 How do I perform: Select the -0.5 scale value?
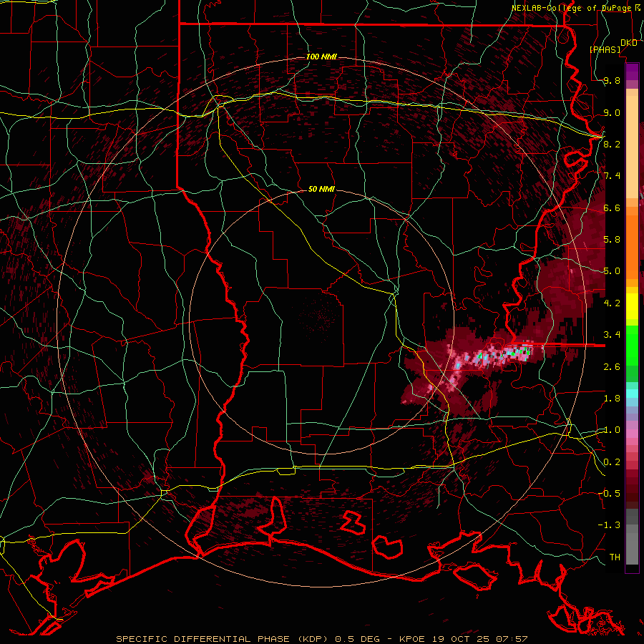(609, 493)
